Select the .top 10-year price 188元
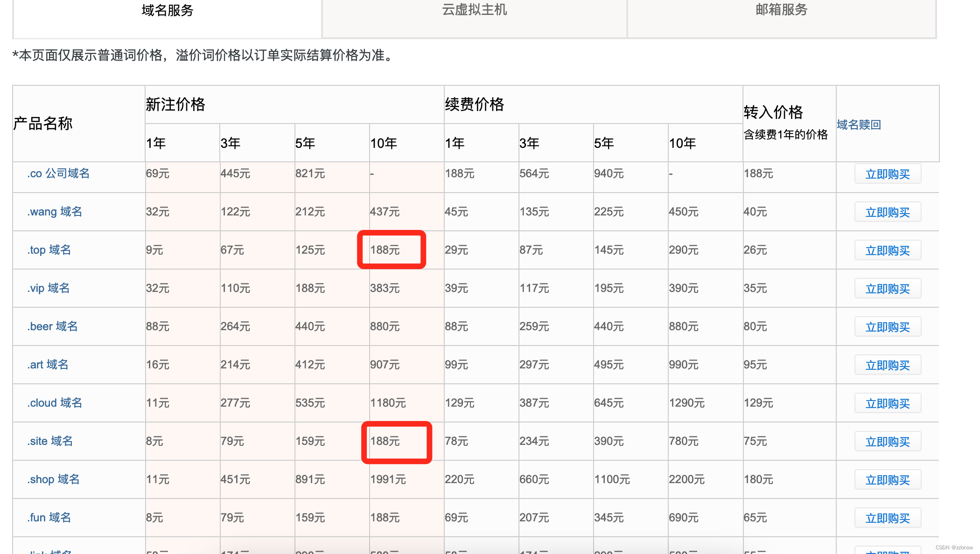Image resolution: width=980 pixels, height=554 pixels. coord(385,250)
